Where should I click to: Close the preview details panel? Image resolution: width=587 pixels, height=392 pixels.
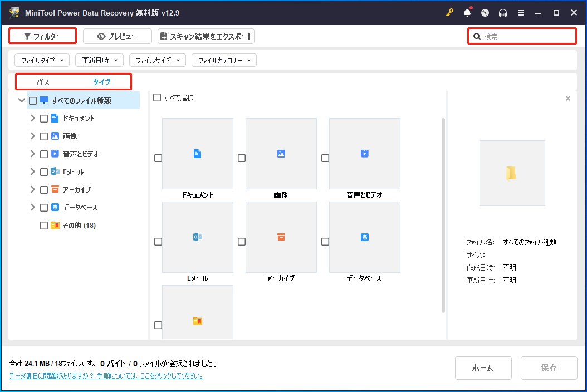[x=568, y=99]
